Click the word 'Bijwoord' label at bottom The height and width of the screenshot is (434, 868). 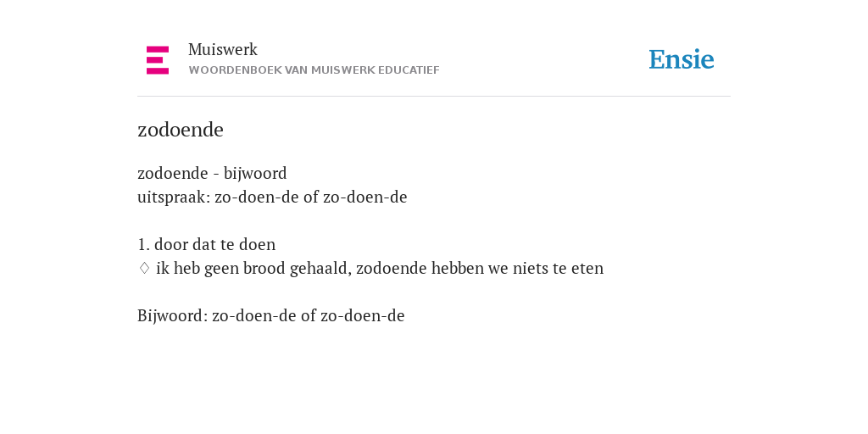click(x=172, y=315)
